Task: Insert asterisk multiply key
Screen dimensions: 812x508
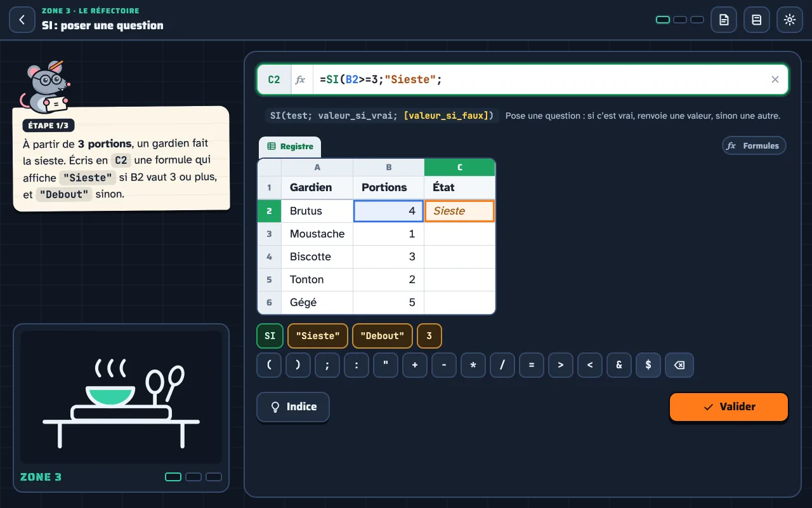Action: pos(473,365)
